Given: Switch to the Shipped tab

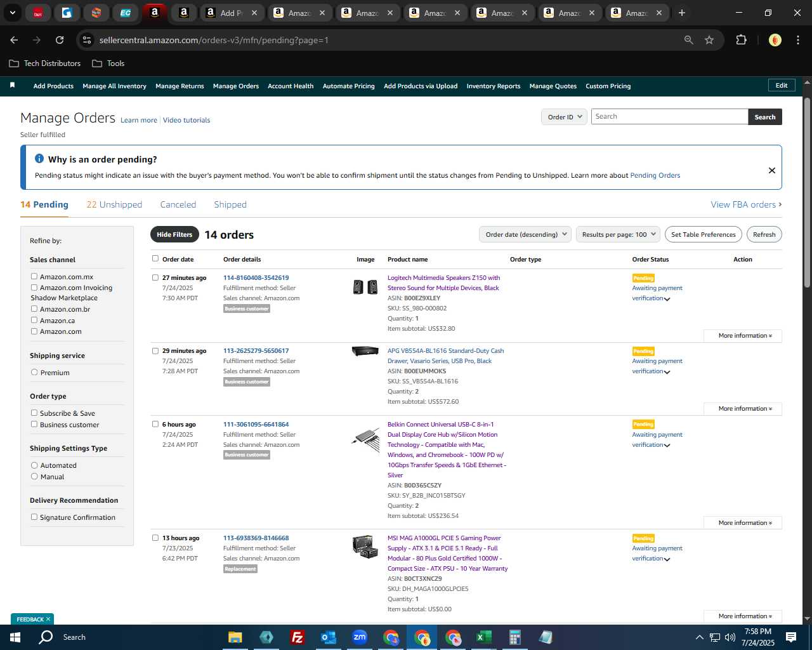Looking at the screenshot, I should pos(230,204).
